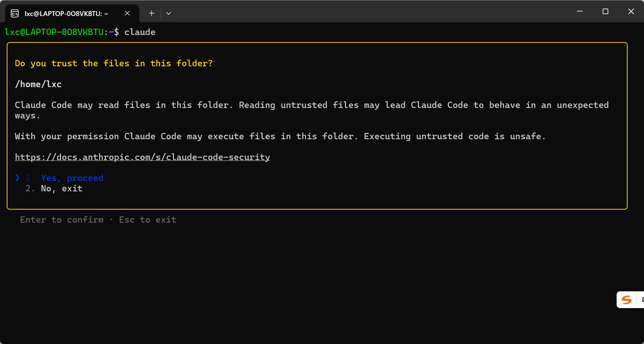Click the Do you trust the files heading

point(114,63)
